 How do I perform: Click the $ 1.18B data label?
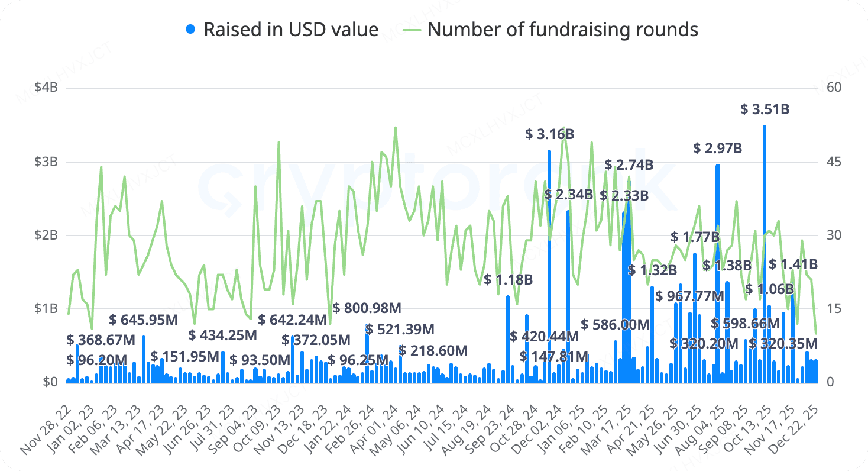pos(508,279)
